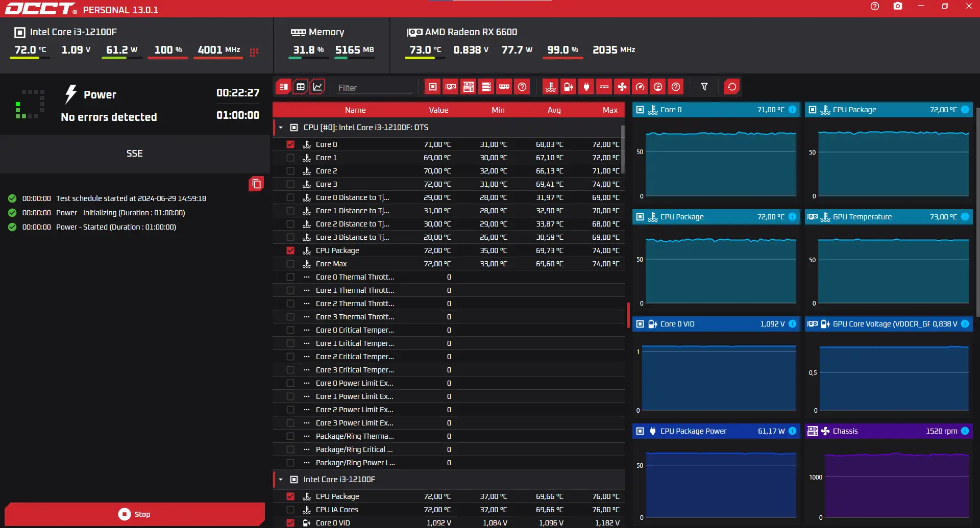Click the reset min/max values icon
The height and width of the screenshot is (528, 980).
tap(732, 87)
